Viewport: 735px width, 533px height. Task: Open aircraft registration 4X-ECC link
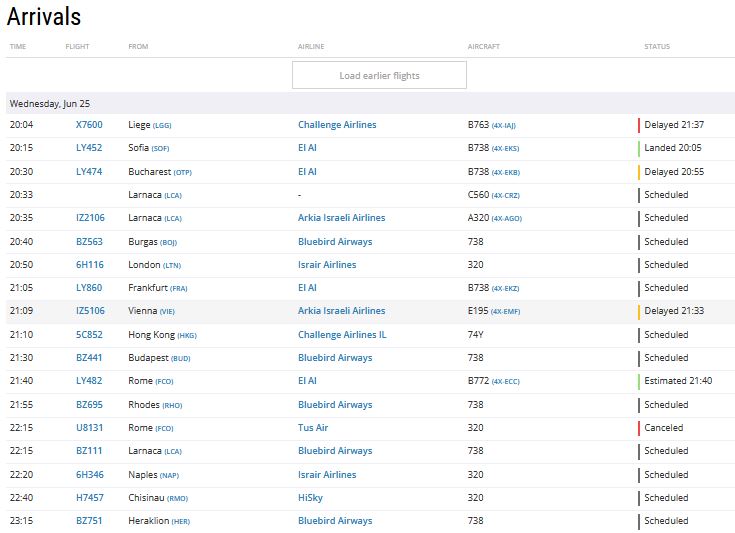point(506,381)
